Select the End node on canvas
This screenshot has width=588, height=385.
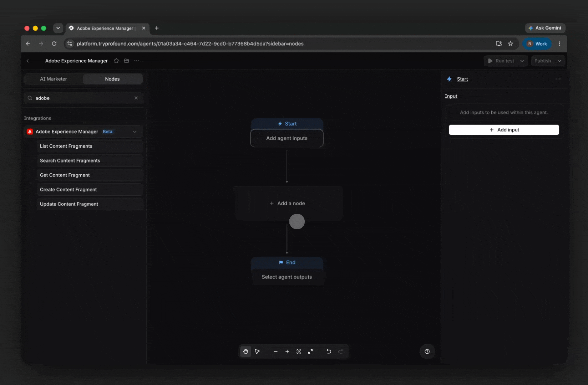tap(287, 262)
